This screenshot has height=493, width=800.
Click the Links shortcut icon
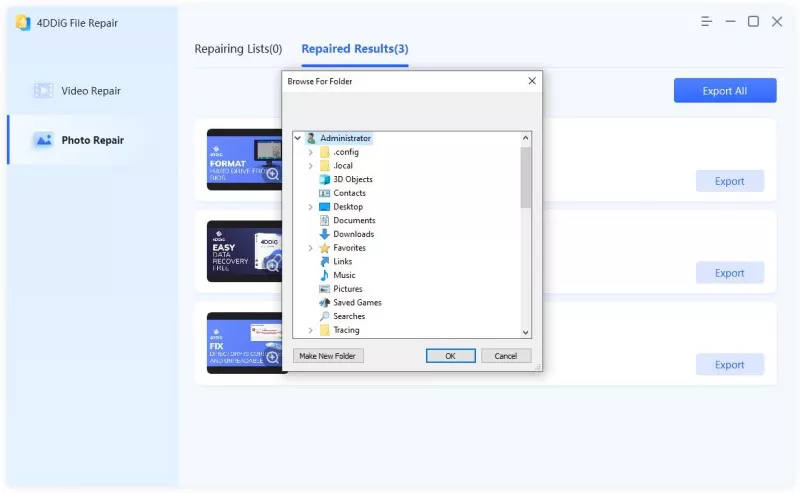[x=324, y=261]
